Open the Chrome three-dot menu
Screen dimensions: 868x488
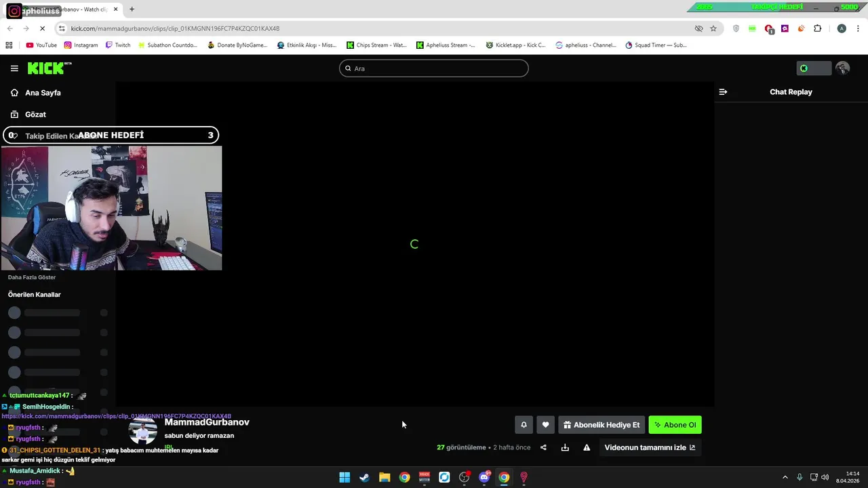click(x=859, y=28)
